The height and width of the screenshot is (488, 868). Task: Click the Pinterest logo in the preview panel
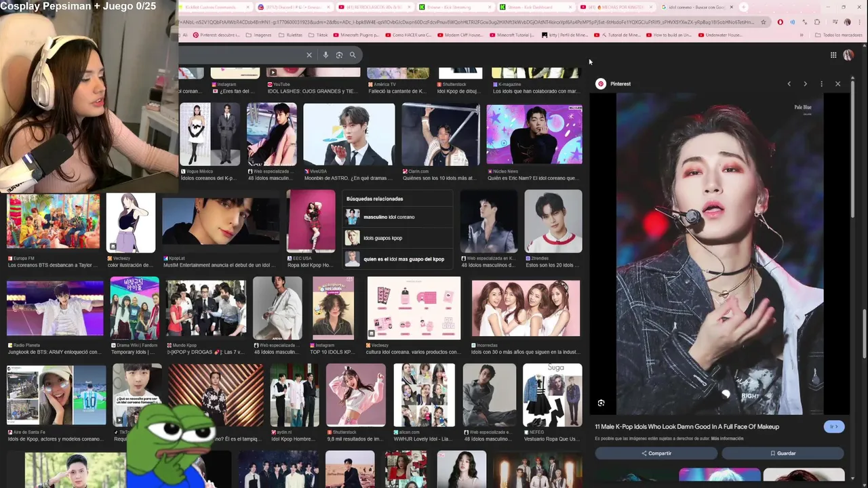[601, 84]
